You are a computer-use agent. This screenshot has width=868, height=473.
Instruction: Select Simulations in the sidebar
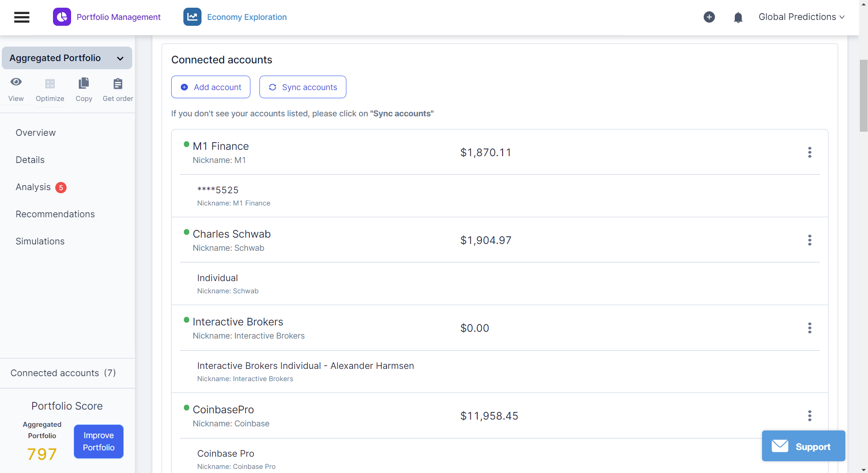coord(40,241)
